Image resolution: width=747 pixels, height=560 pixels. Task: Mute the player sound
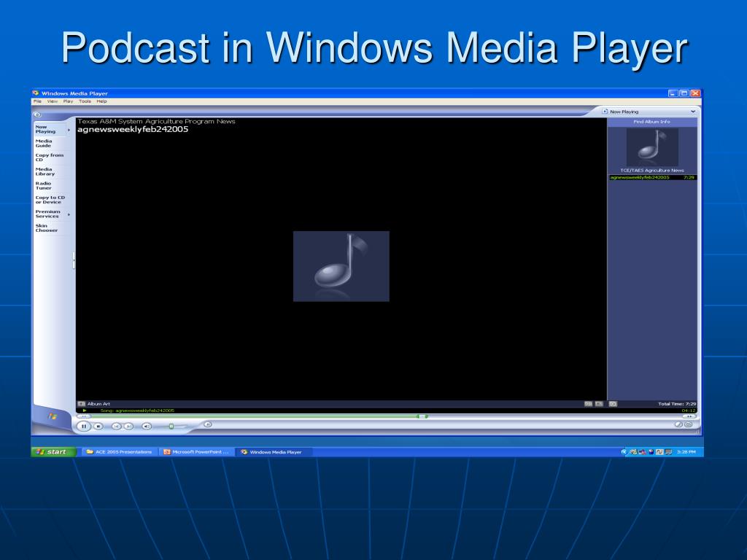tap(147, 426)
